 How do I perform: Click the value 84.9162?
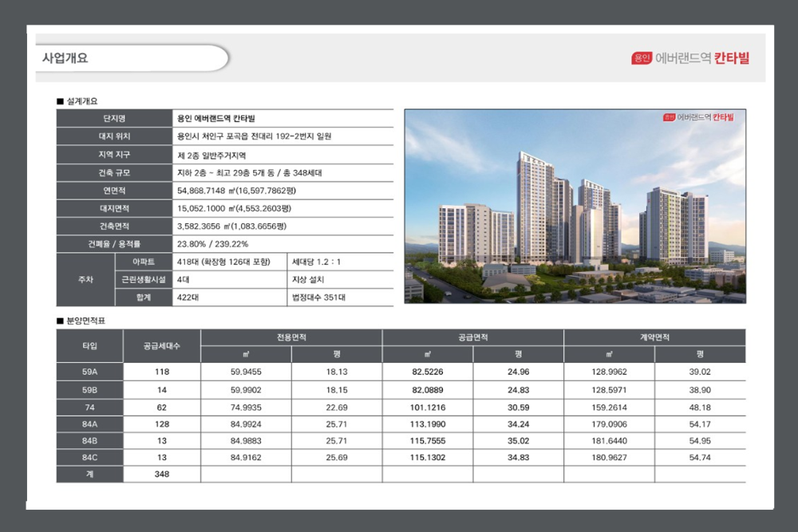tap(246, 458)
